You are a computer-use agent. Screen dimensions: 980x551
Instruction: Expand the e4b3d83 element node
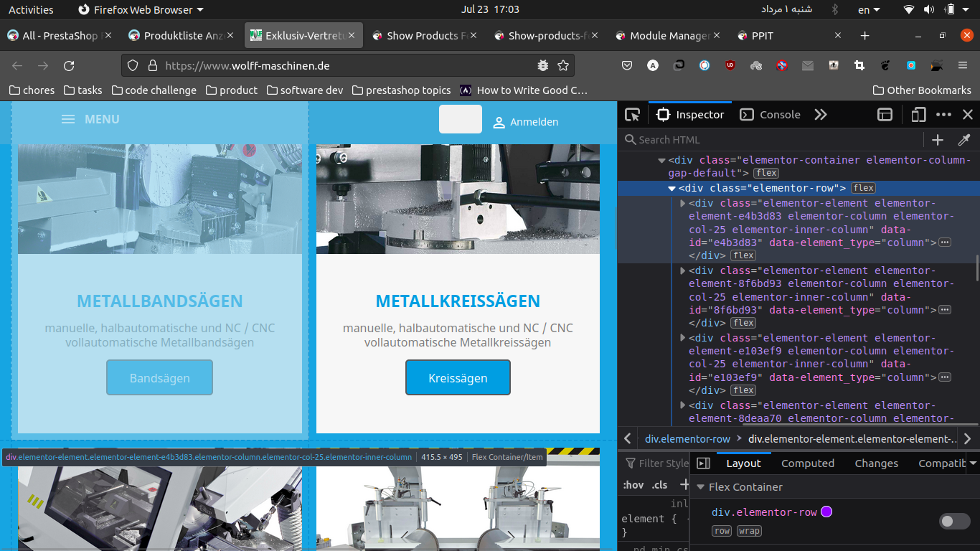683,204
